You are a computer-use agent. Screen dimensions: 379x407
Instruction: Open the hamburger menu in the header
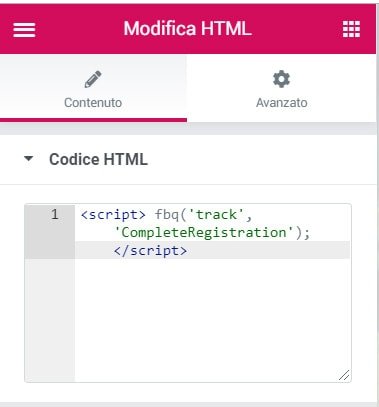click(24, 30)
